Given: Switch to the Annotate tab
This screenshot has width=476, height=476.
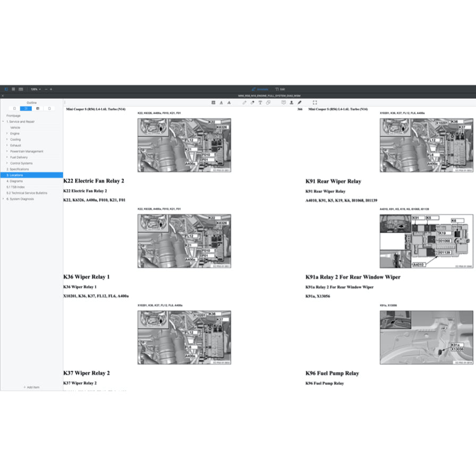Looking at the screenshot, I should point(260,89).
